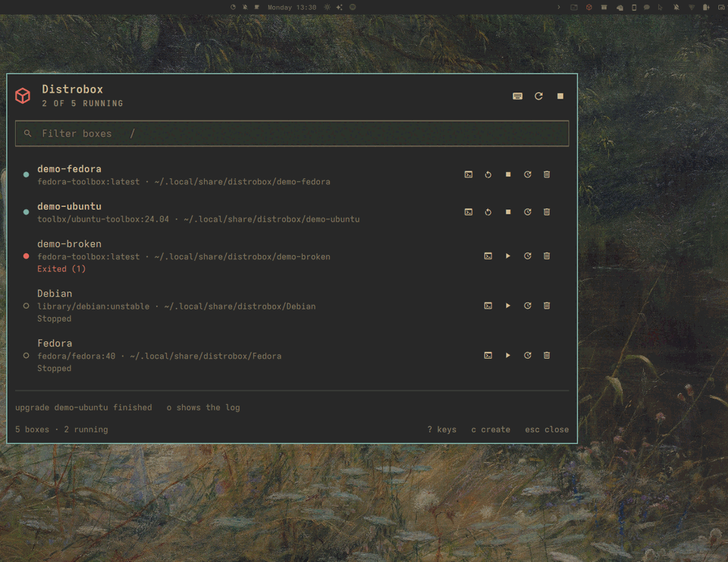Stop the demo-fedora box

[x=508, y=174]
